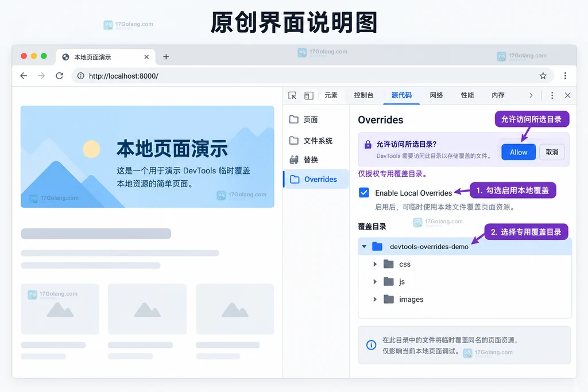Click the Allow button
Viewport: 588px width, 392px height.
tap(519, 152)
